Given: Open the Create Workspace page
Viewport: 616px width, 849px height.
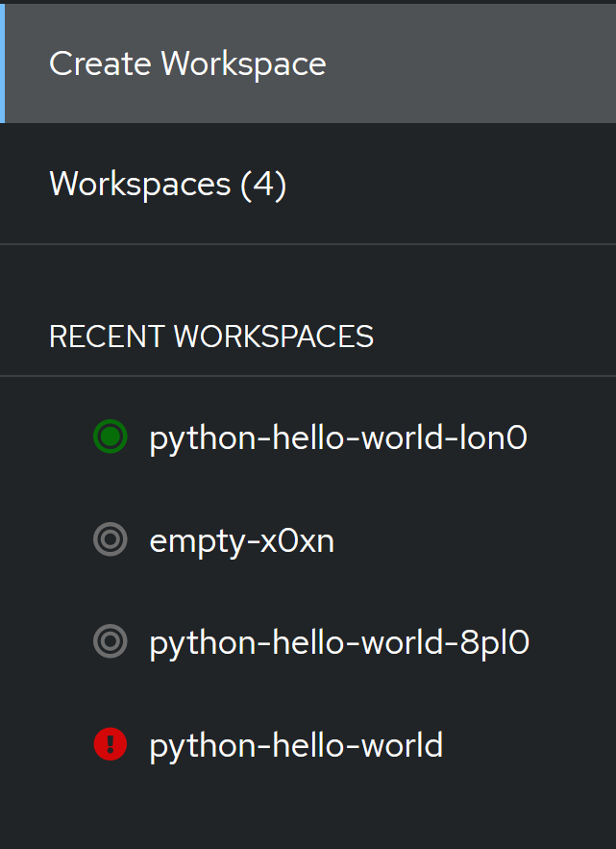Looking at the screenshot, I should click(187, 63).
